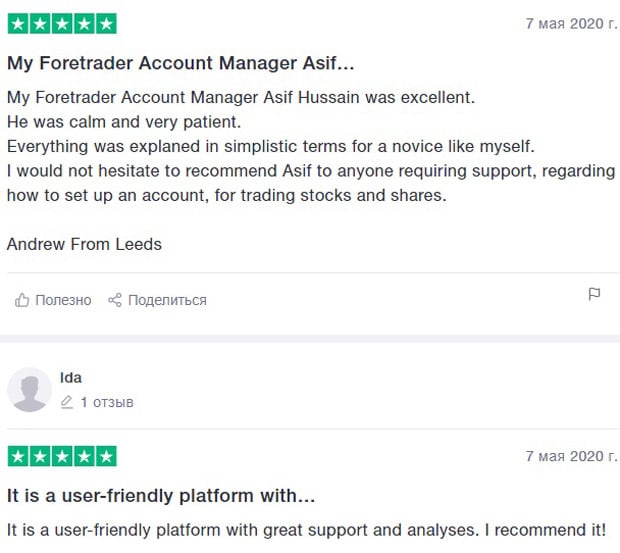Click the first star of Ida's rating
This screenshot has width=620, height=553.
coord(18,456)
